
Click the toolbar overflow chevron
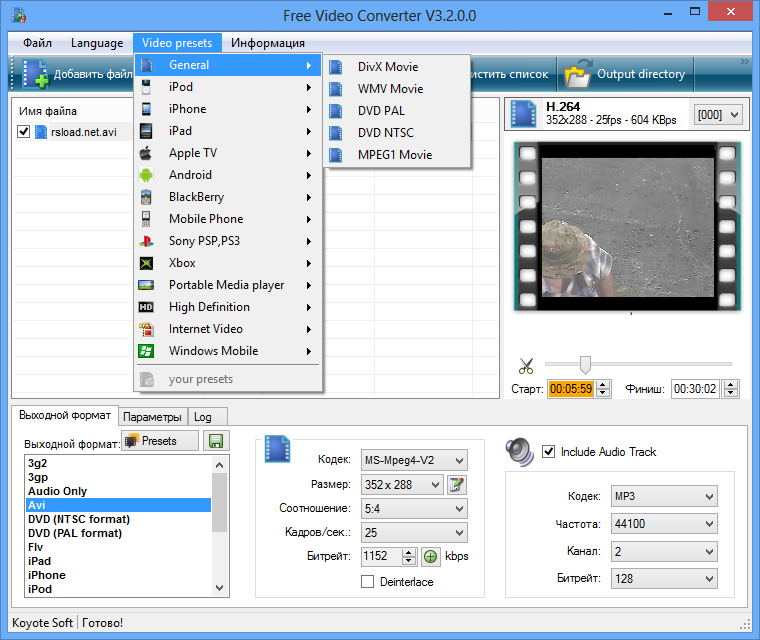(744, 62)
